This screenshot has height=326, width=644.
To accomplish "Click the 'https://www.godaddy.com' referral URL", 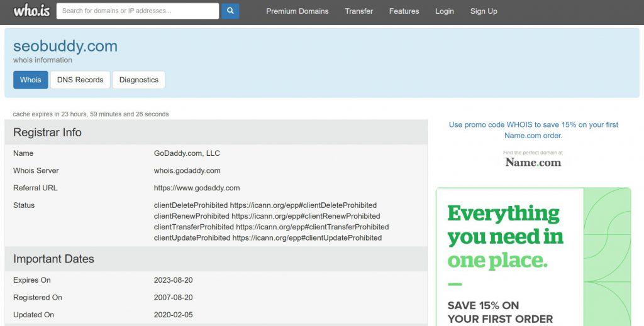I will point(197,188).
